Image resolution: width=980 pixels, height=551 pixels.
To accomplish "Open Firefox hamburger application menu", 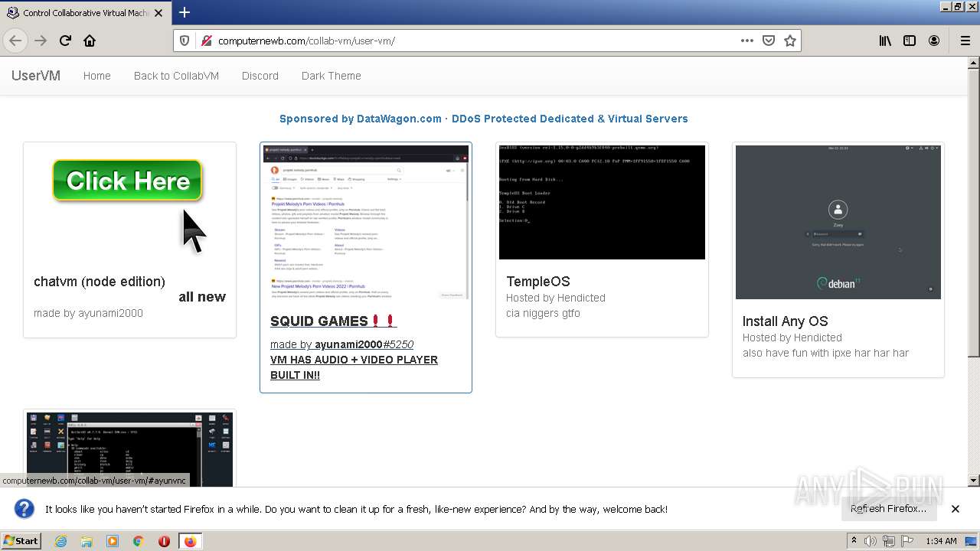I will [965, 41].
